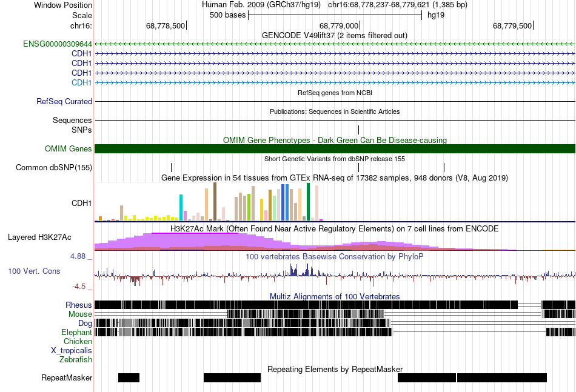Image resolution: width=576 pixels, height=392 pixels.
Task: Select the CDH1 label beside GTEx expression bars
Action: 82,203
